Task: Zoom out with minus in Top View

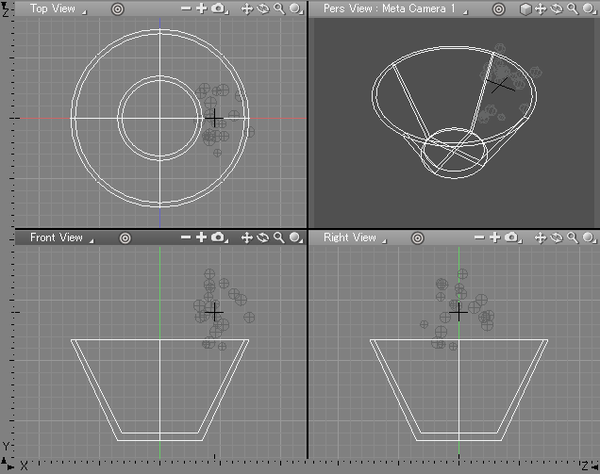Action: [x=186, y=9]
